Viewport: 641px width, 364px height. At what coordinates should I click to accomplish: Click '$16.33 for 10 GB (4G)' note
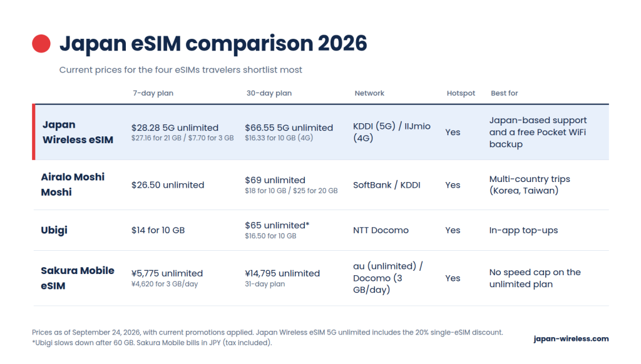point(279,138)
